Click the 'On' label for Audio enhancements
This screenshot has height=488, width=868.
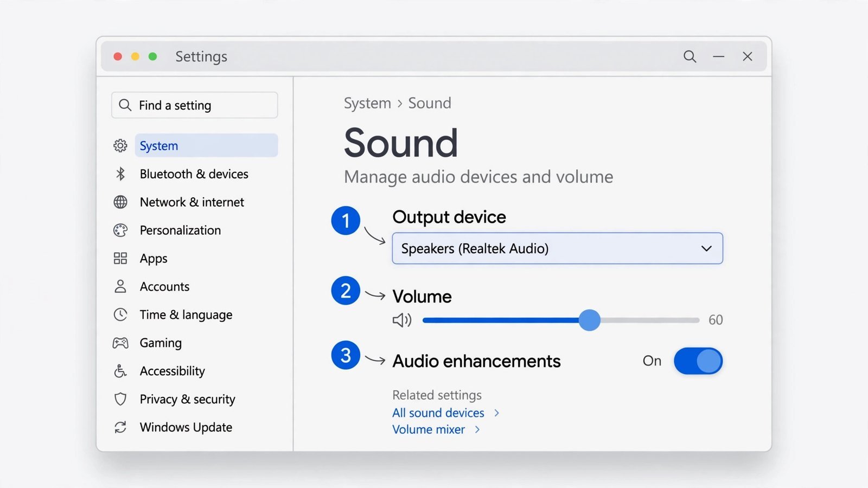click(652, 361)
